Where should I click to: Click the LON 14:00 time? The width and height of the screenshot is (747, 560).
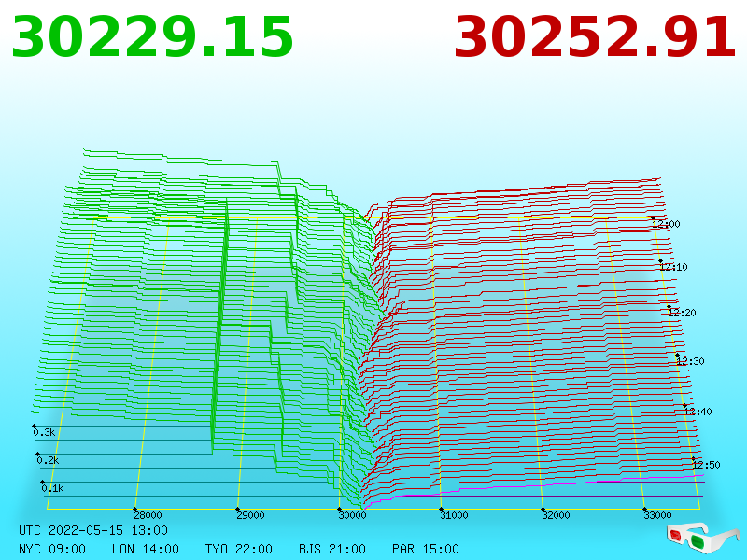click(x=146, y=549)
